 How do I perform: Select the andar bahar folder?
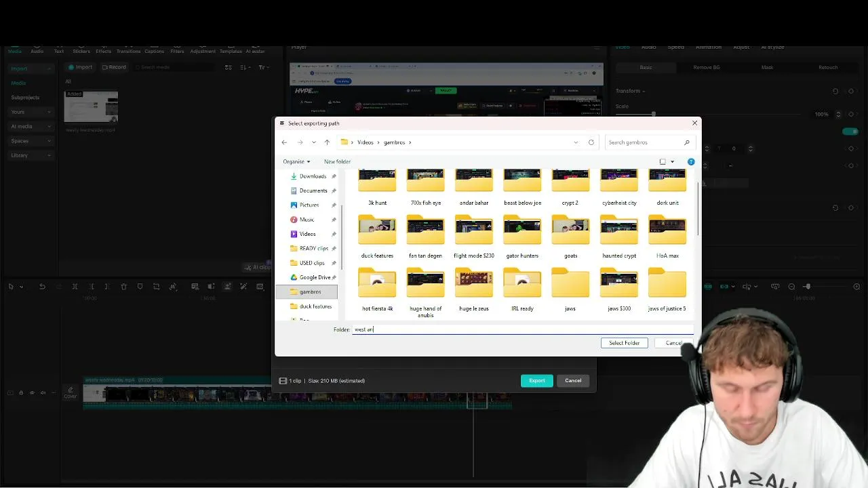coord(474,188)
